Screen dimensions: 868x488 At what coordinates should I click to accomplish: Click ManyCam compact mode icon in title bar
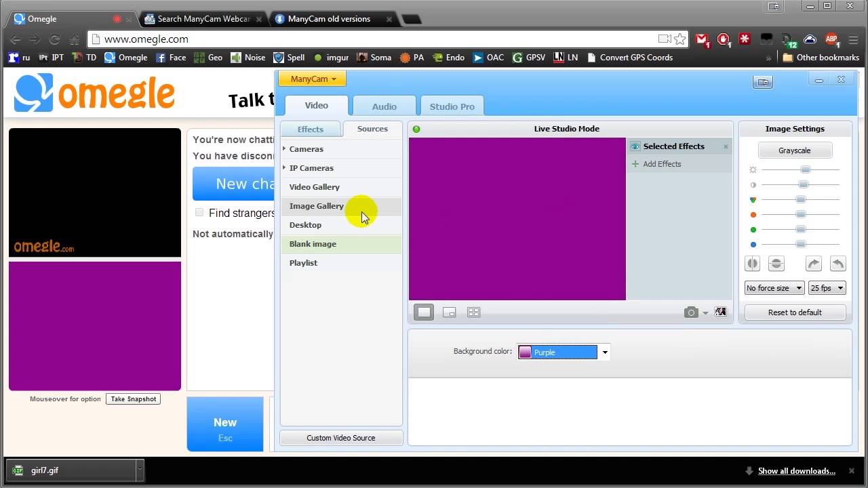point(763,82)
